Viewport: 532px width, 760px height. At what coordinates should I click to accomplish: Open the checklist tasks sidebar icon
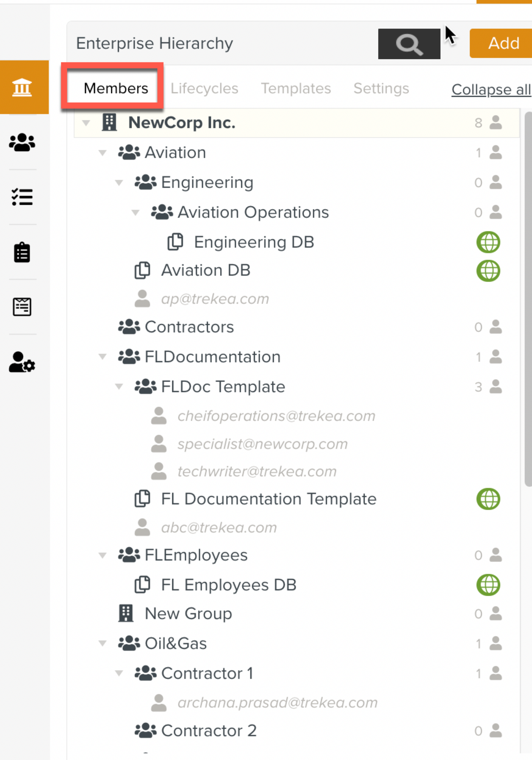click(x=22, y=197)
